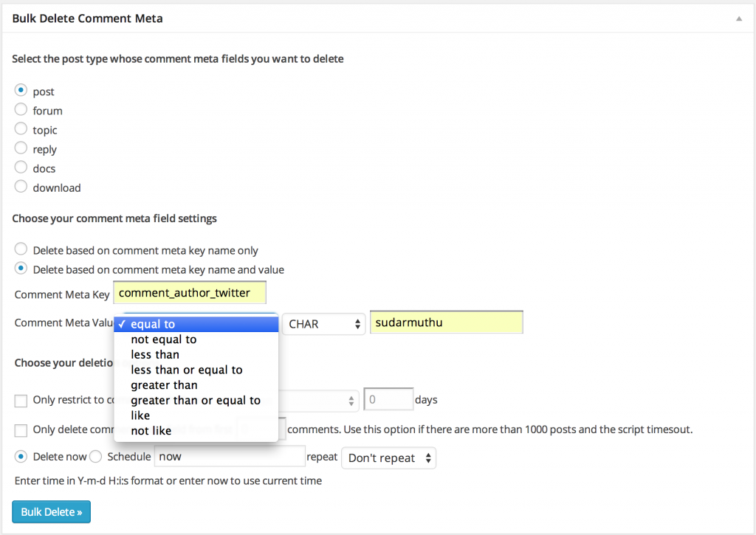This screenshot has height=535, width=756.
Task: Select 'Delete now' option
Action: pyautogui.click(x=21, y=456)
